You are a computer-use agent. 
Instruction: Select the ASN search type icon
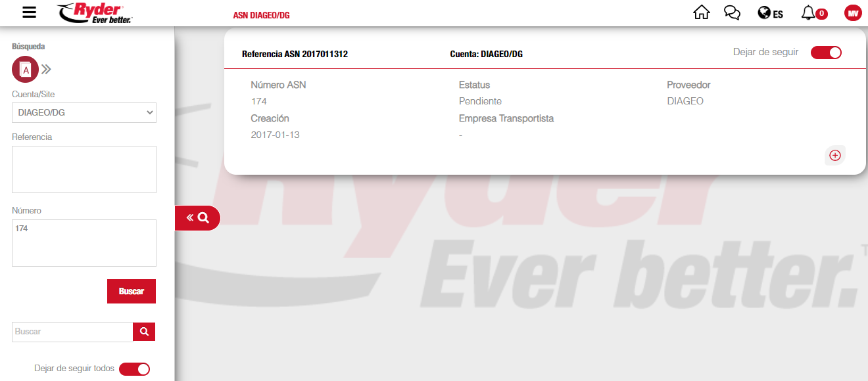tap(25, 70)
